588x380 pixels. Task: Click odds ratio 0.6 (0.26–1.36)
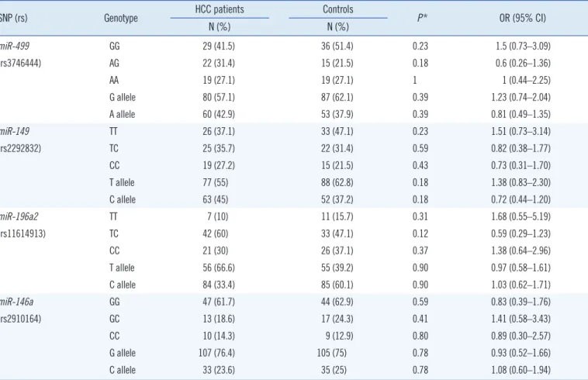coord(523,64)
